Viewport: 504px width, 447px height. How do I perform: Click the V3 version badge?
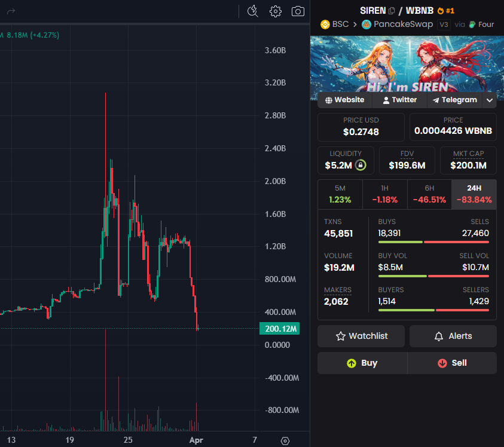[x=444, y=25]
